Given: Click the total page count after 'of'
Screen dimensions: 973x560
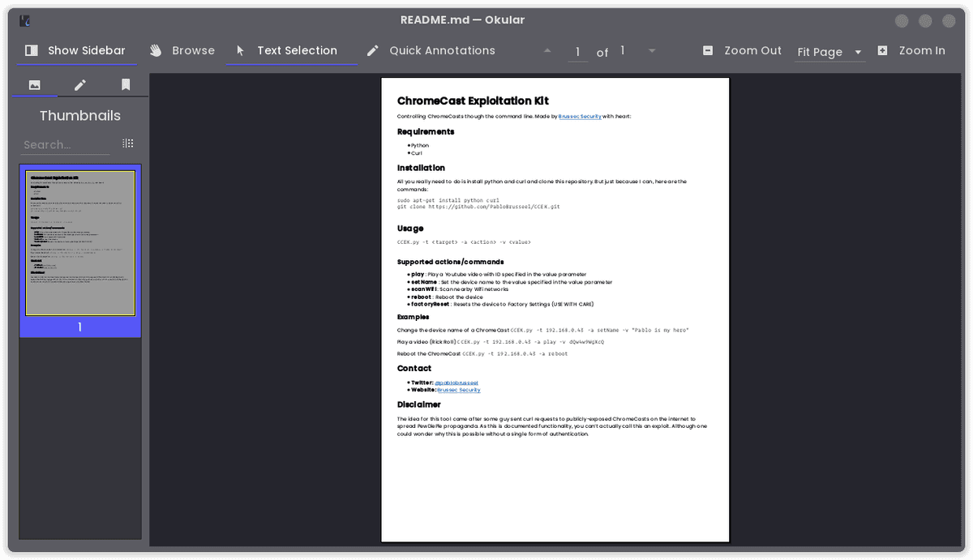Looking at the screenshot, I should point(623,50).
